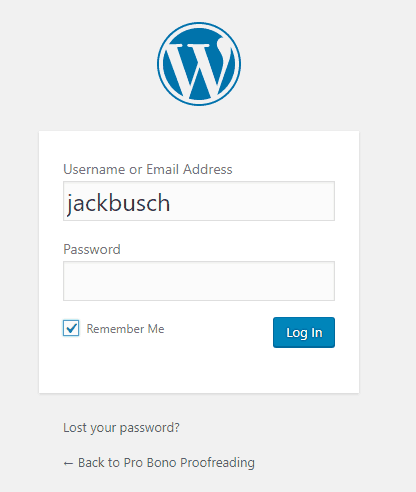The image size is (416, 492).
Task: Click the Remember Me label text
Action: (125, 329)
